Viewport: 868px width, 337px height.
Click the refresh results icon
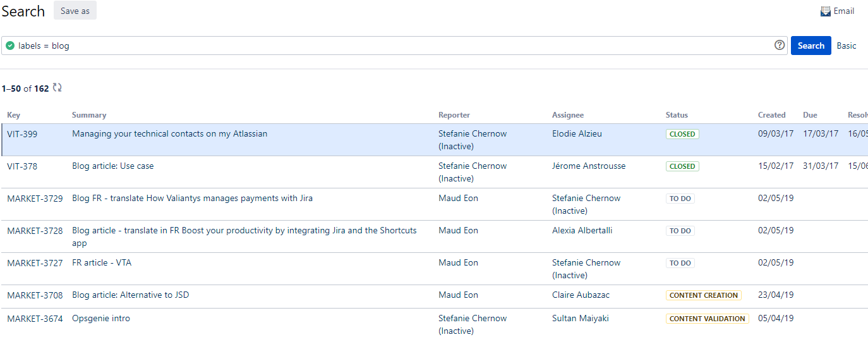tap(57, 88)
